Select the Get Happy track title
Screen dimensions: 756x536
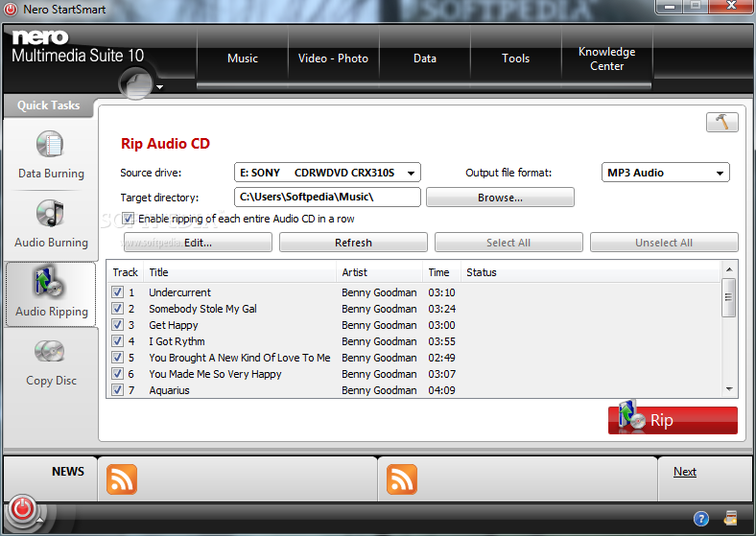[173, 325]
